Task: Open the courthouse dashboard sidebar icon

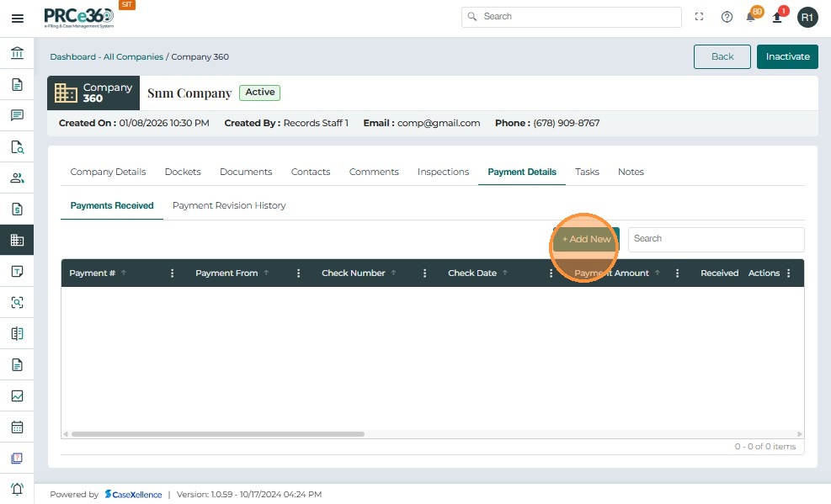Action: pyautogui.click(x=17, y=53)
